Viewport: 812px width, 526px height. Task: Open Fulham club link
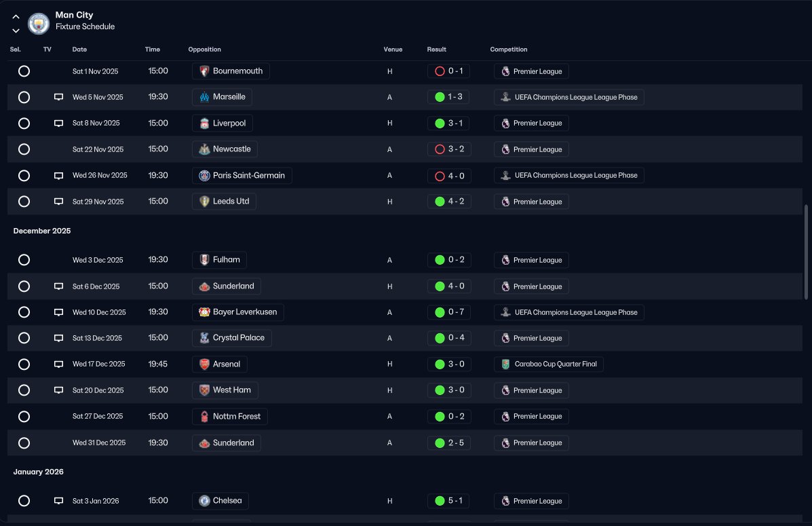[220, 260]
